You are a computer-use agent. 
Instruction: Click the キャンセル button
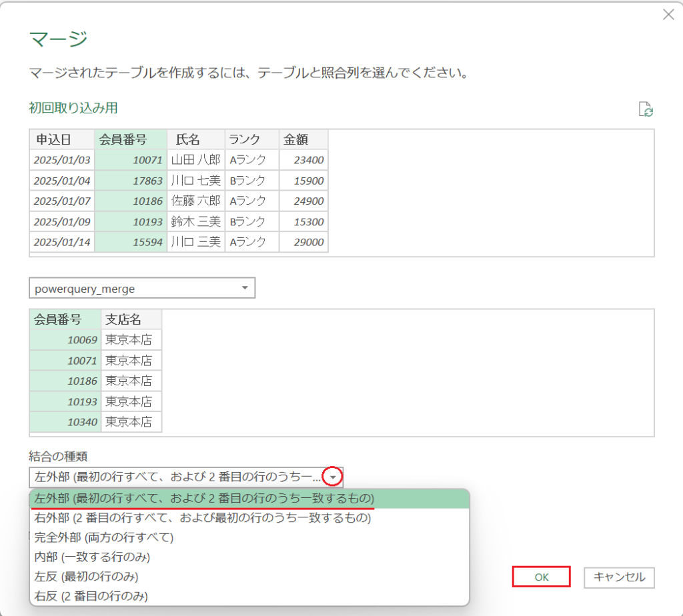point(619,577)
